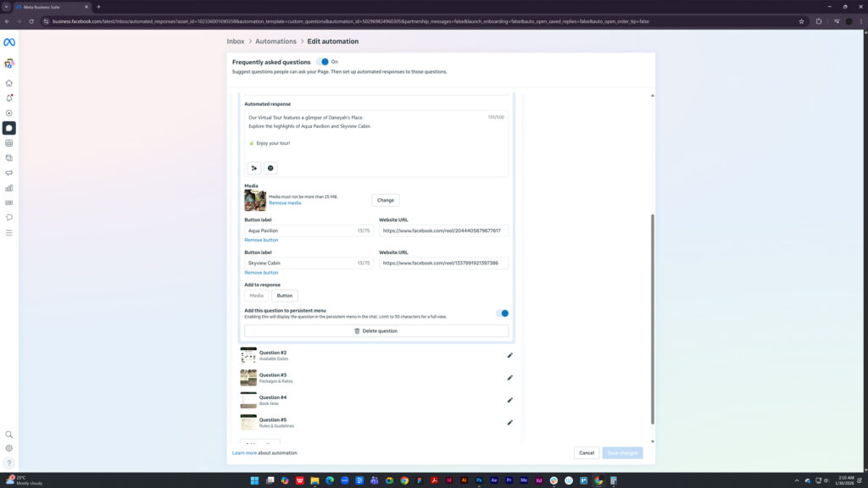Image resolution: width=868 pixels, height=488 pixels.
Task: Expand the All tools hamburger menu in sidebar
Action: (9, 232)
